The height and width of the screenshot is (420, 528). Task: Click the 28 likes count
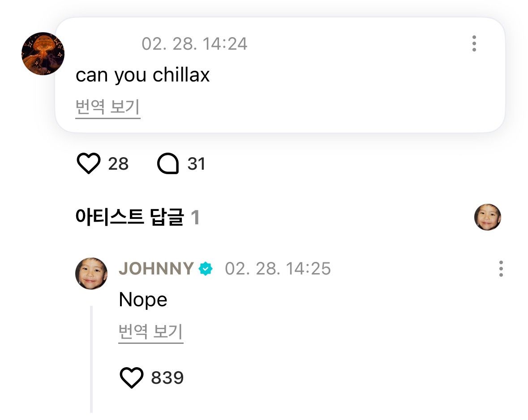click(x=118, y=164)
